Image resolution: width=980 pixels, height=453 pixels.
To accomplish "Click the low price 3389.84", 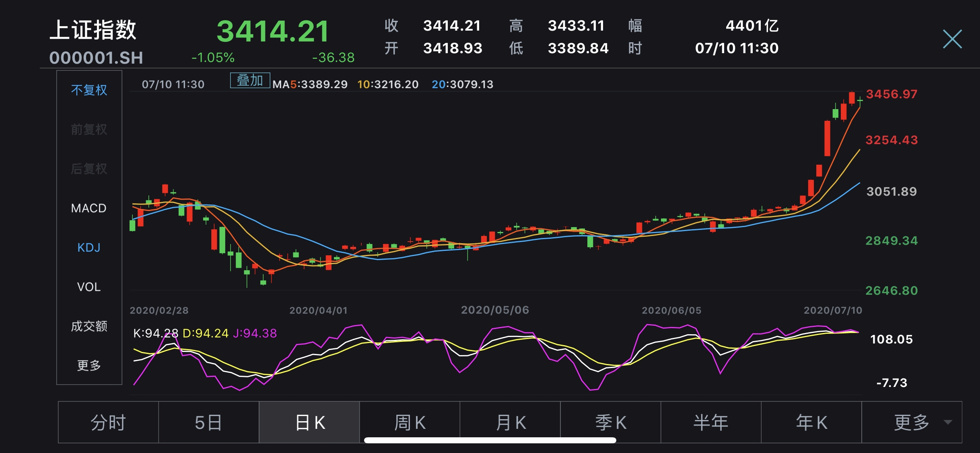I will (x=578, y=48).
